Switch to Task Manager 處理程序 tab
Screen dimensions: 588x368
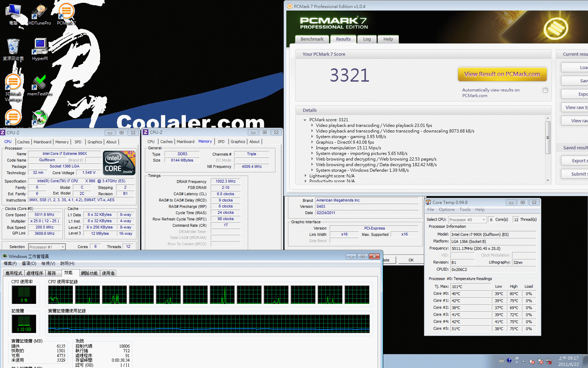point(35,273)
